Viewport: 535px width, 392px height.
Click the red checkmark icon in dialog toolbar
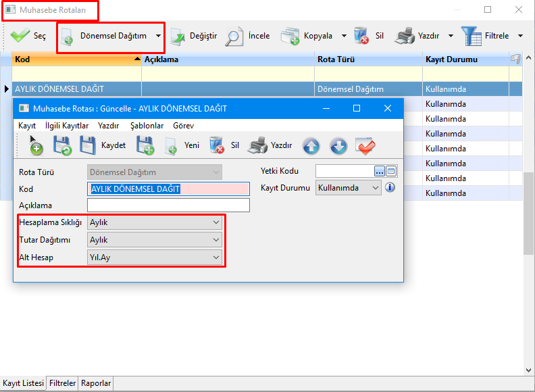365,145
